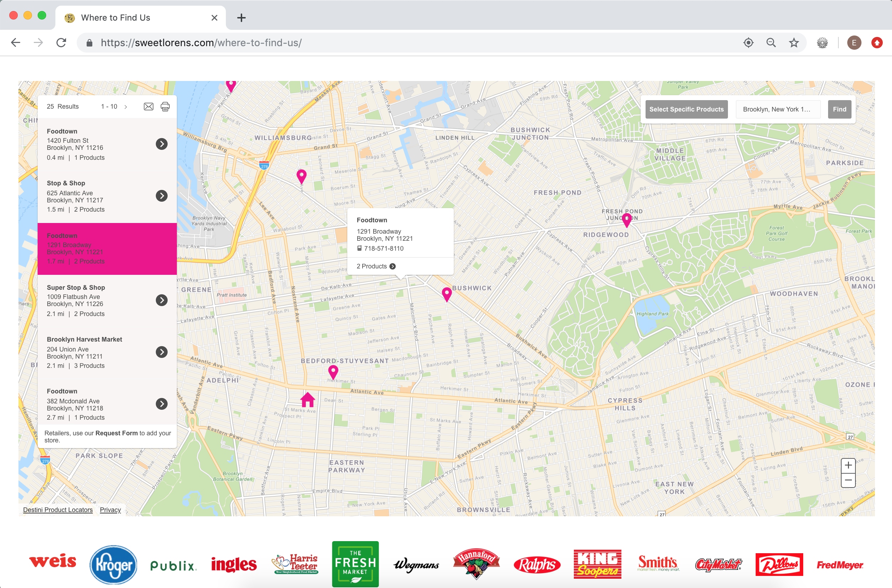The image size is (892, 588).
Task: Click Select Specific Products button
Action: click(x=686, y=109)
